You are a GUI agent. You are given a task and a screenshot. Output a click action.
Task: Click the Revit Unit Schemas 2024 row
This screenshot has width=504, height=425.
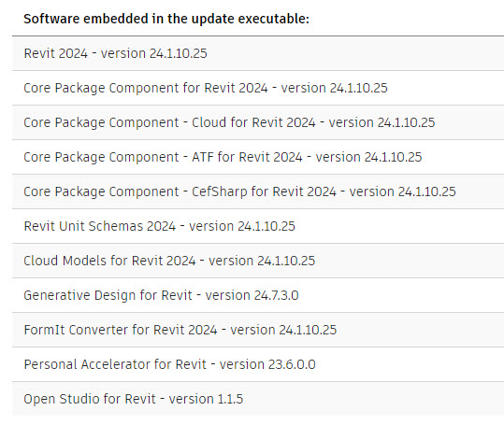pos(258,226)
